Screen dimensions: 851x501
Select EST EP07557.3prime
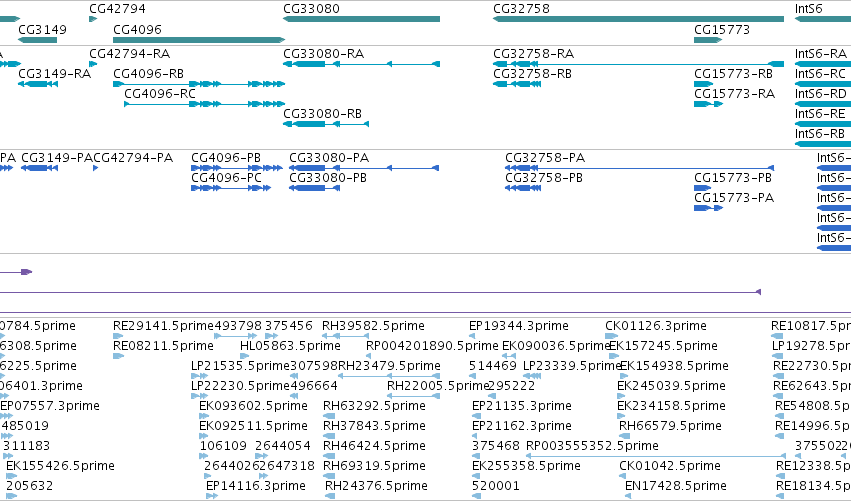[x=6, y=416]
